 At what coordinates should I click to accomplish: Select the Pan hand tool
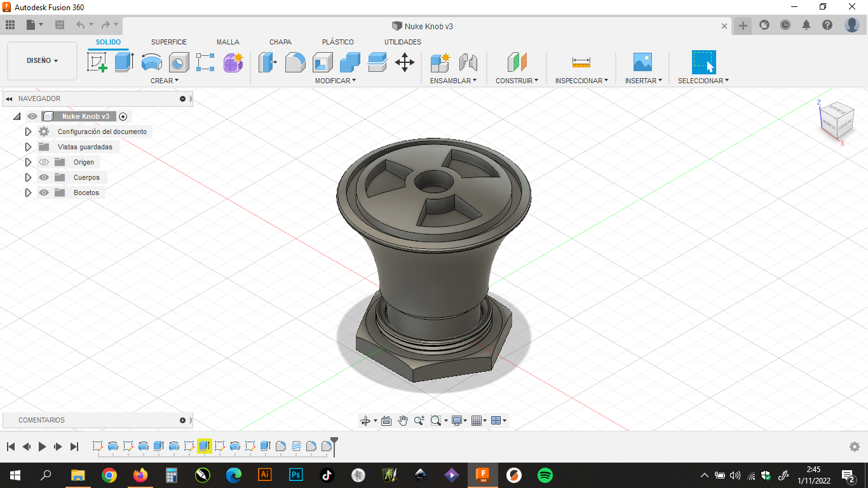pos(403,421)
